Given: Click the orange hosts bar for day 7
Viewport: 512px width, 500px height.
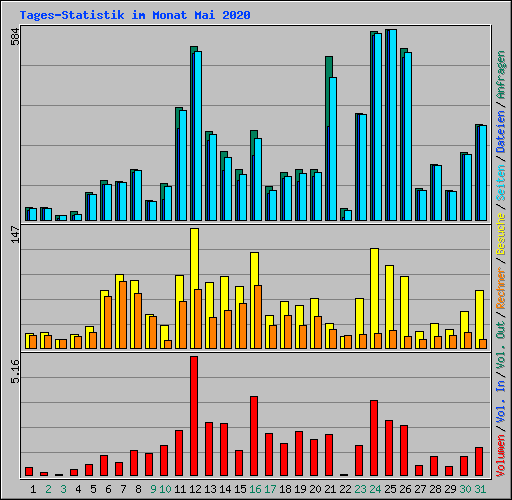Looking at the screenshot, I should tap(123, 315).
